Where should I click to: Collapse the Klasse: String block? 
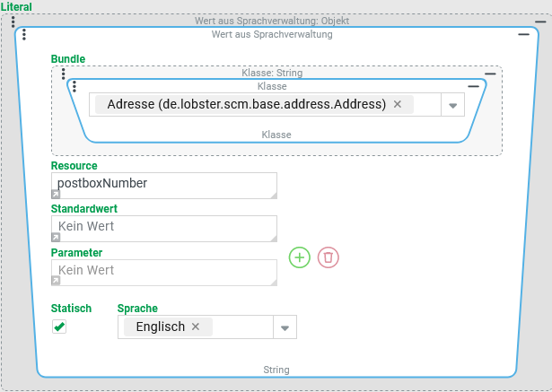point(490,74)
